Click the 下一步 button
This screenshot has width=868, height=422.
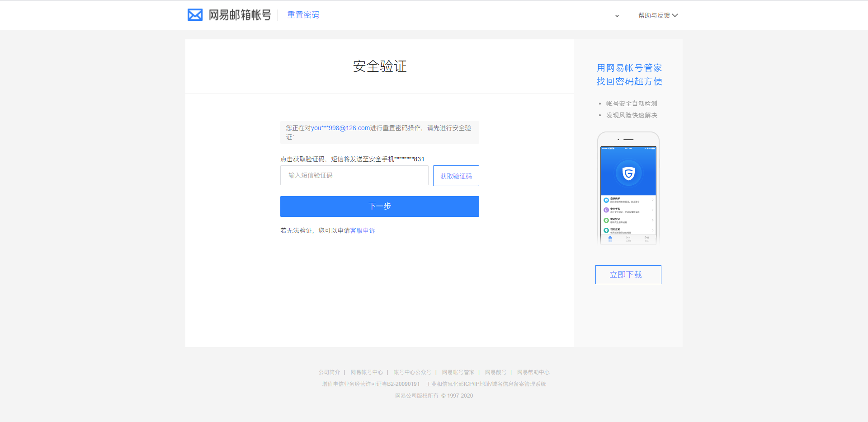(x=379, y=206)
